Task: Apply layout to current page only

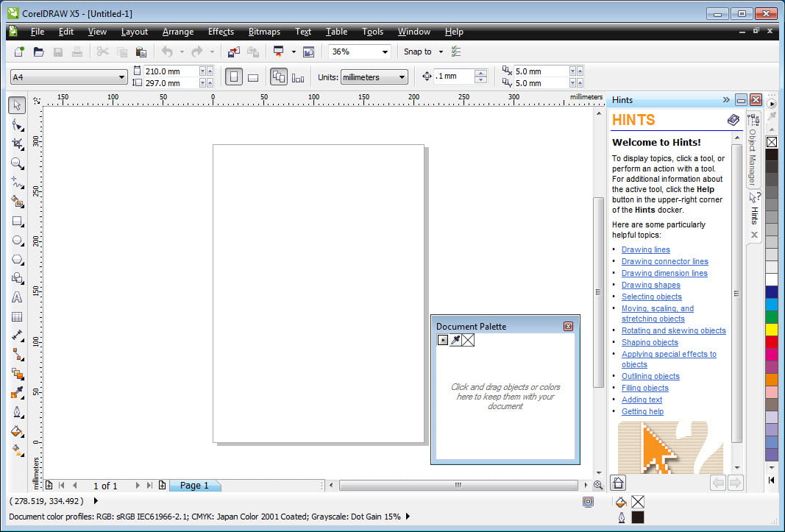Action: (298, 77)
